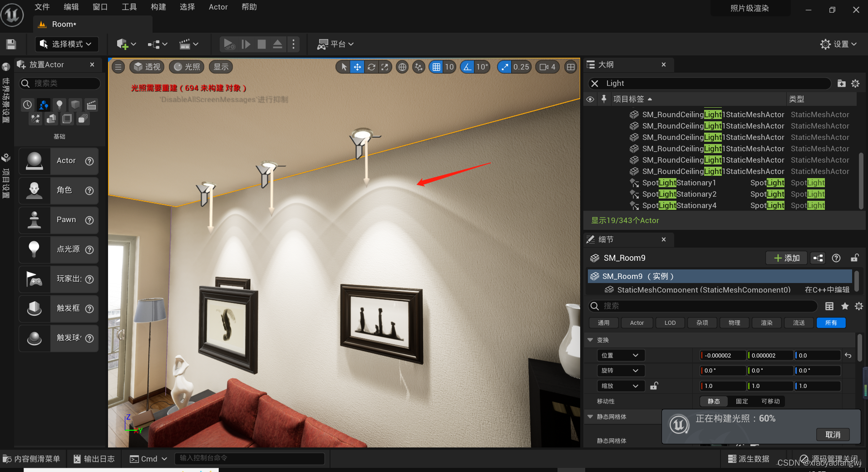Click the 在C++中编辑 link

pyautogui.click(x=827, y=290)
